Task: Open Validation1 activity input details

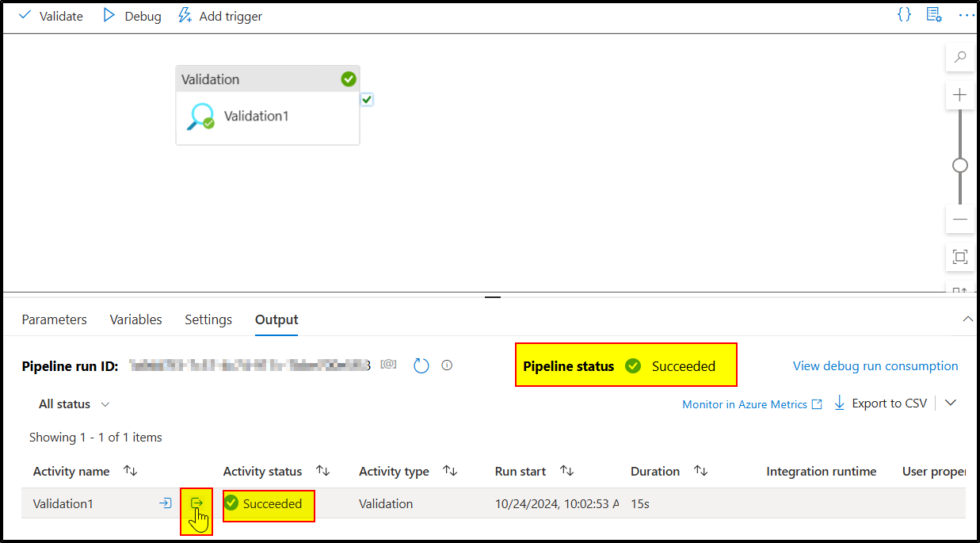Action: 166,503
